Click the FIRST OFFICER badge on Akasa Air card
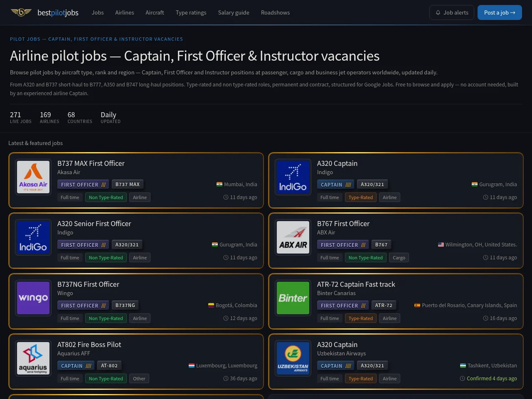Image resolution: width=532 pixels, height=399 pixels. tap(83, 184)
